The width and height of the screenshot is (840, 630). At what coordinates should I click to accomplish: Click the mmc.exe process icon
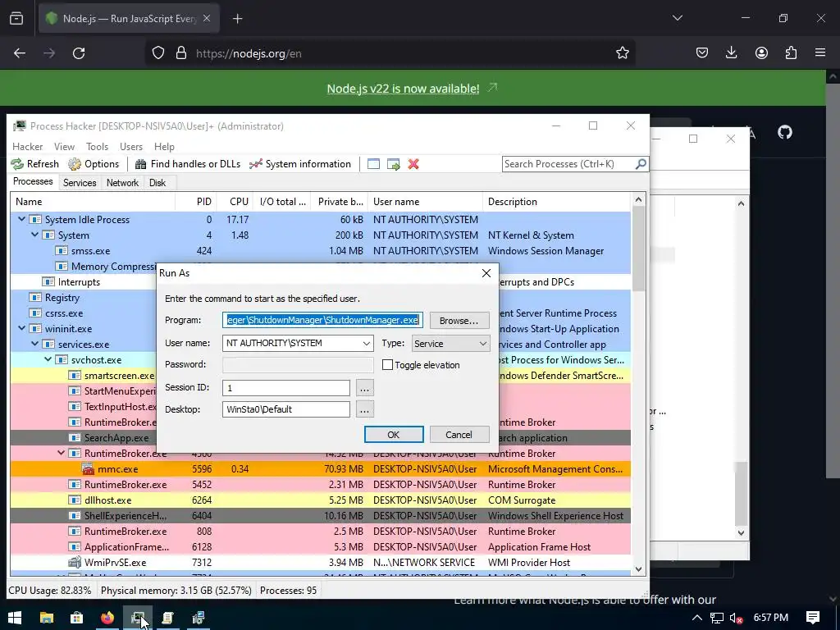tap(88, 469)
